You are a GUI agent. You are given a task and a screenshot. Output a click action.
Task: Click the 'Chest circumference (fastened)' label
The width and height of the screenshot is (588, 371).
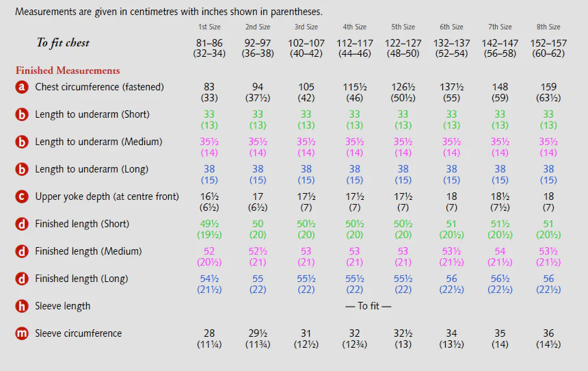click(x=100, y=87)
